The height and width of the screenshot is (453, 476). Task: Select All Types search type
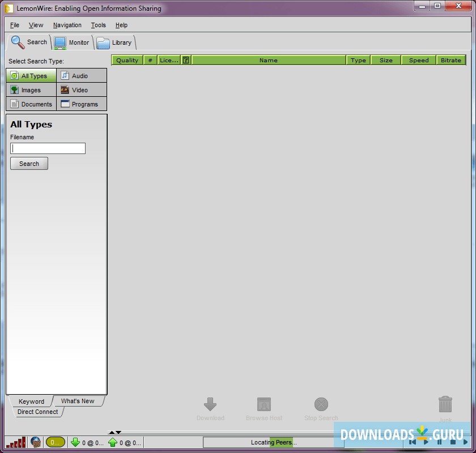tap(31, 75)
